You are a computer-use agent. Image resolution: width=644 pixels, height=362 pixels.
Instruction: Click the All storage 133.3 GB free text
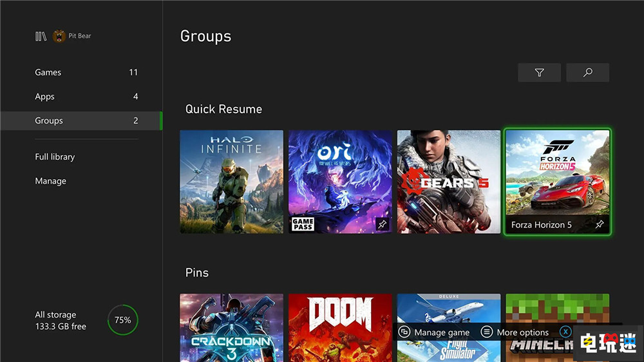click(x=61, y=321)
